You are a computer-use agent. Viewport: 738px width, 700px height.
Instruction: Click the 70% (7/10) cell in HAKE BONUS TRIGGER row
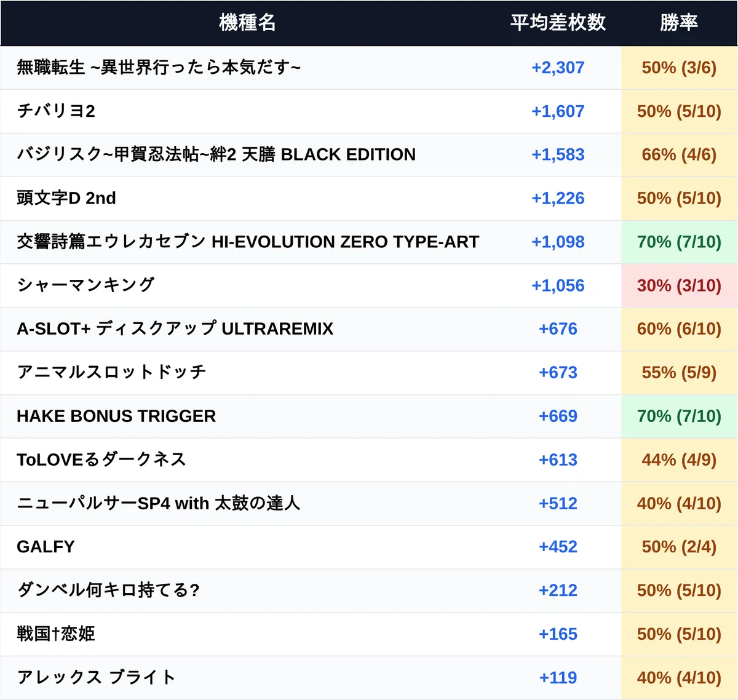(x=679, y=416)
